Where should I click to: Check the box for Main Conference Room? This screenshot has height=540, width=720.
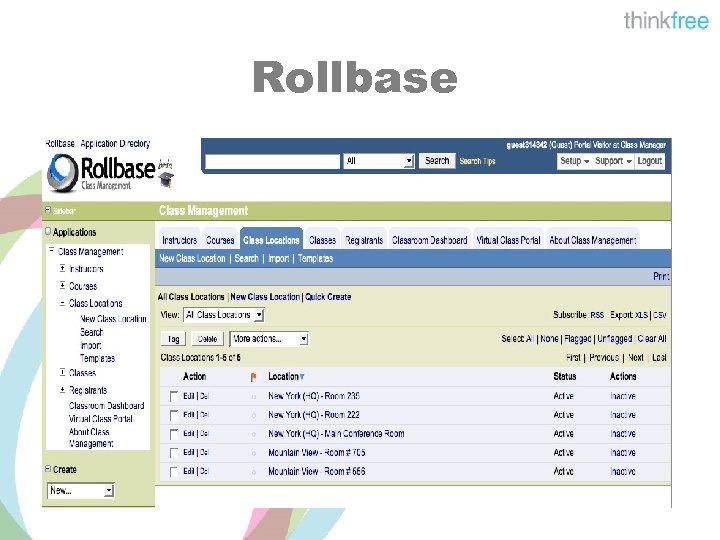tap(174, 434)
